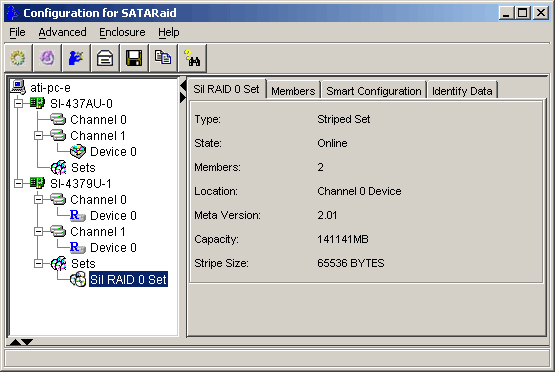Click the left-pointing pane splitter arrow
The image size is (556, 372).
tap(183, 85)
